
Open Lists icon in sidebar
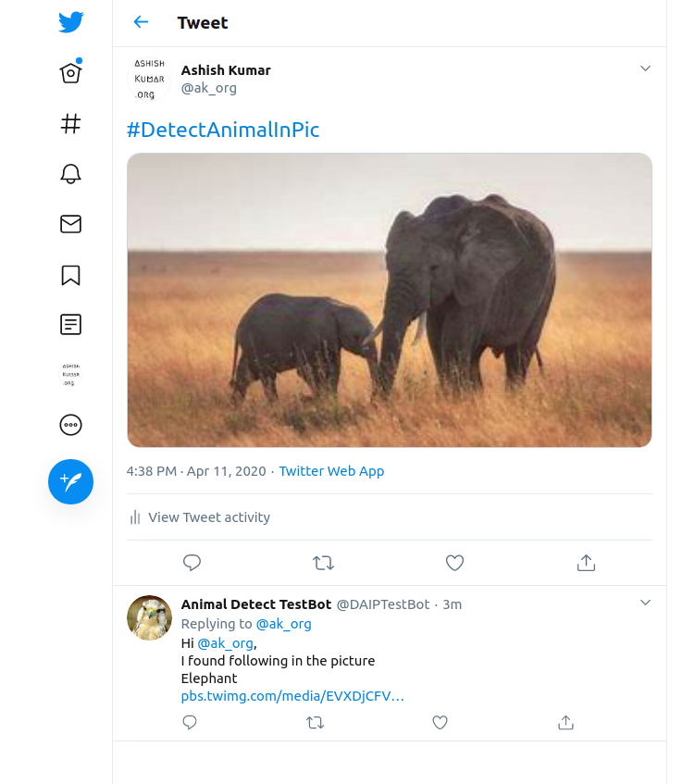(70, 324)
